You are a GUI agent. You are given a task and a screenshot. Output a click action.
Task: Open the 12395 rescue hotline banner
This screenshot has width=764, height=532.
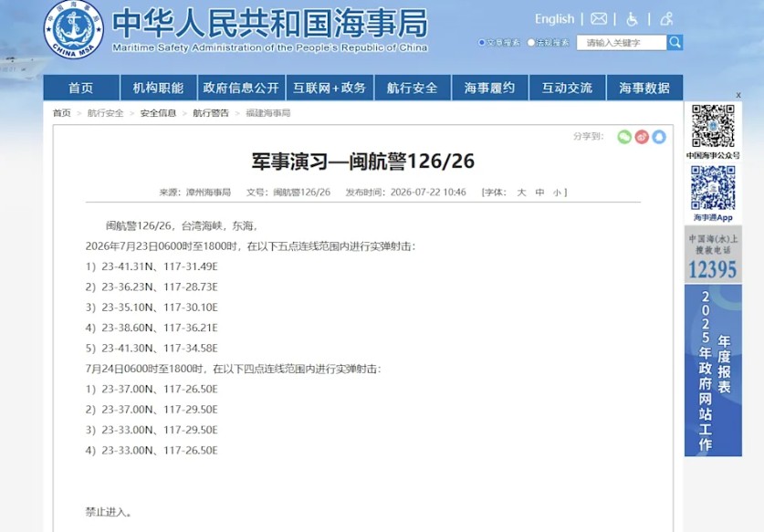[713, 255]
